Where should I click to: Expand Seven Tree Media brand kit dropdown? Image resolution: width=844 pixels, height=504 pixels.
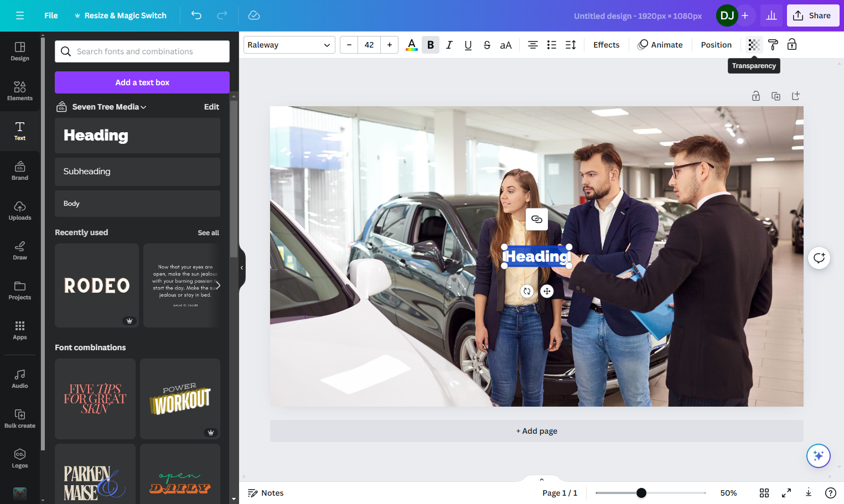[x=109, y=107]
